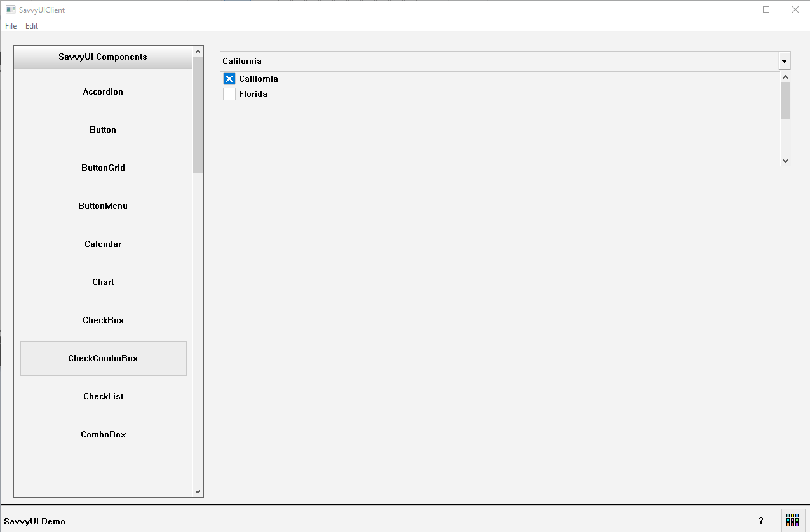810x532 pixels.
Task: Click the sidebar vertical scrollbar thumb
Action: tap(198, 114)
